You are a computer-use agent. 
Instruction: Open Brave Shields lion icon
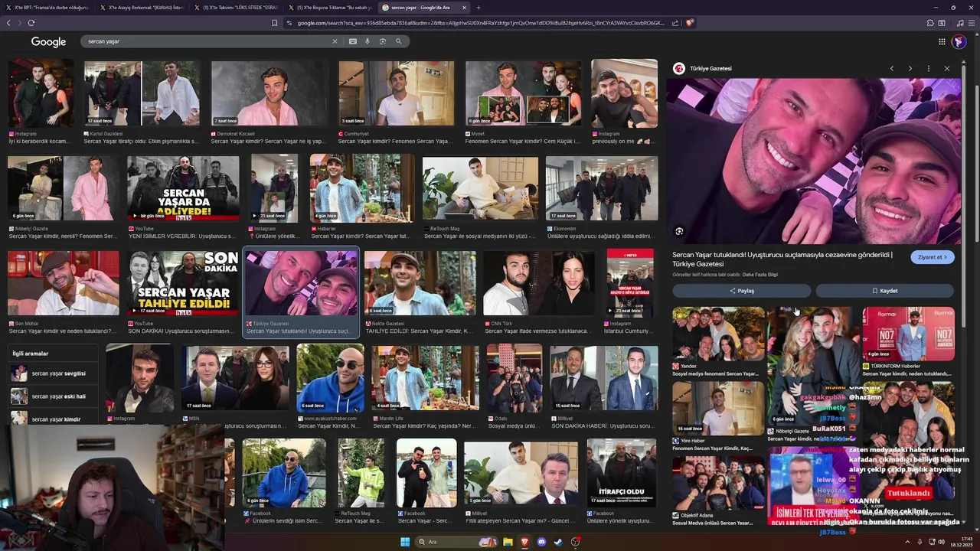[689, 23]
